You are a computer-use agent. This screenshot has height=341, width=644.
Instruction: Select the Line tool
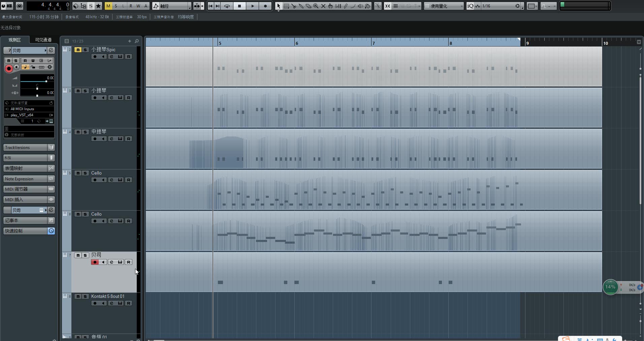pyautogui.click(x=353, y=6)
